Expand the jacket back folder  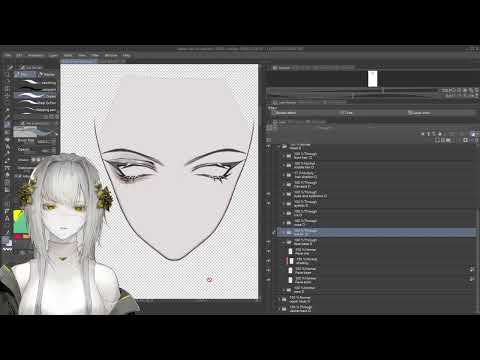[x=279, y=309]
